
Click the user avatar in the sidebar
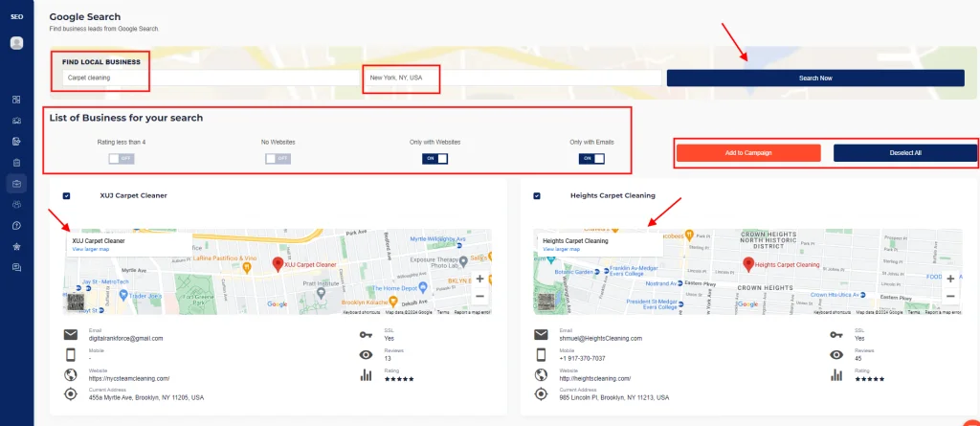[16, 43]
